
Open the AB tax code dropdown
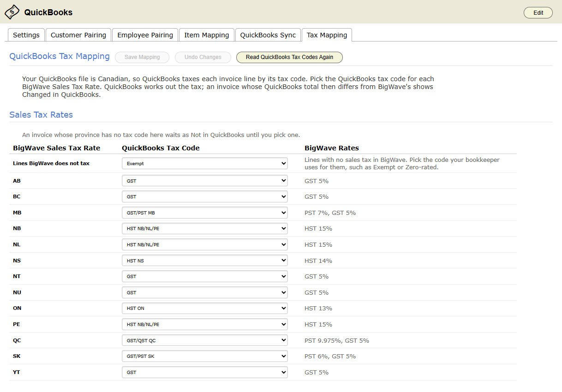pos(205,181)
